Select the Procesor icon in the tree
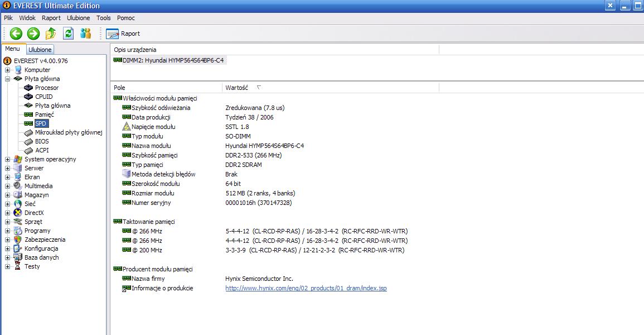Image resolution: width=644 pixels, height=335 pixels. coord(28,88)
